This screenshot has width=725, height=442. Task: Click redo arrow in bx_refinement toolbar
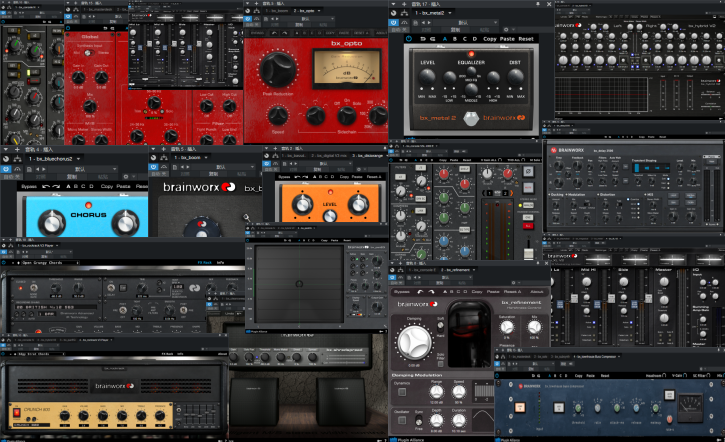[x=430, y=292]
